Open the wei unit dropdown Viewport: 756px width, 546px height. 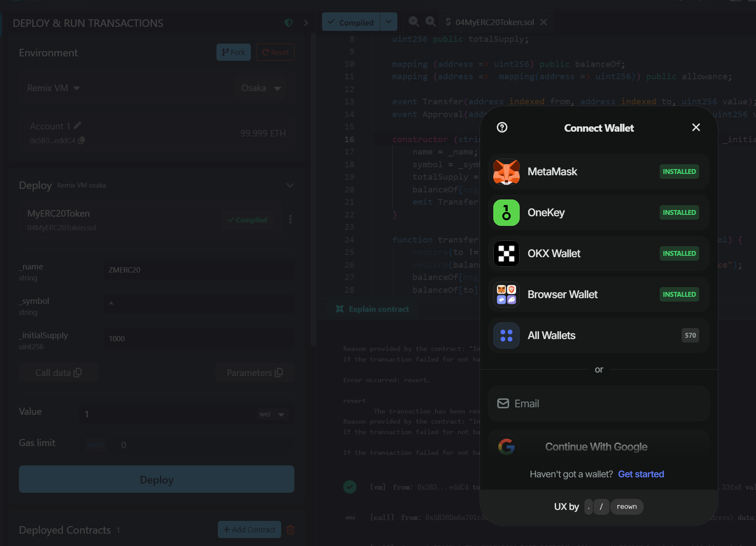(x=272, y=414)
